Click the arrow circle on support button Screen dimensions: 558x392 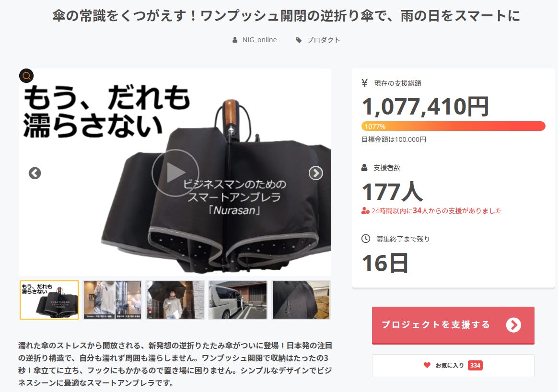(x=513, y=325)
